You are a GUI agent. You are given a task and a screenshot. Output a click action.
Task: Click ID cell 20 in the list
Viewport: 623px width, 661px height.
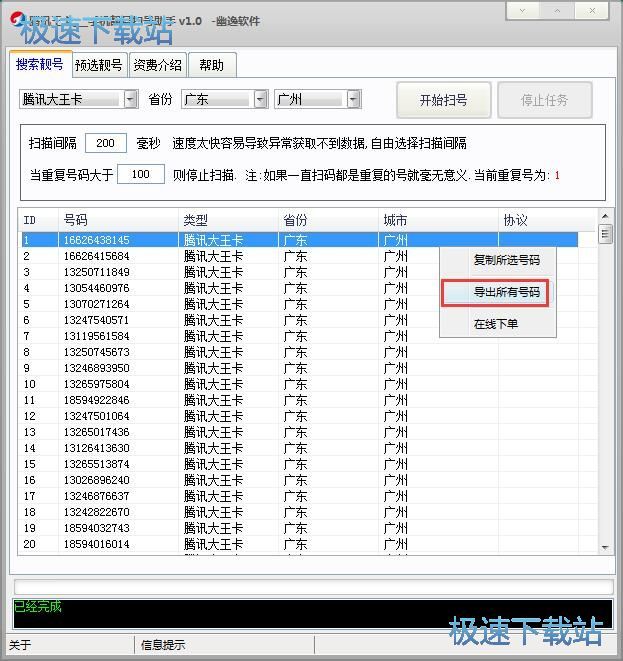[x=30, y=544]
